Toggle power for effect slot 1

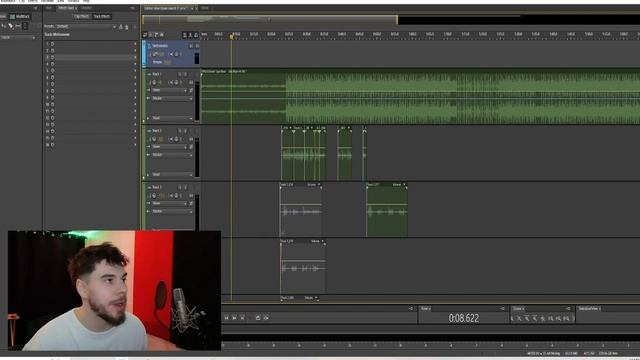click(x=53, y=44)
